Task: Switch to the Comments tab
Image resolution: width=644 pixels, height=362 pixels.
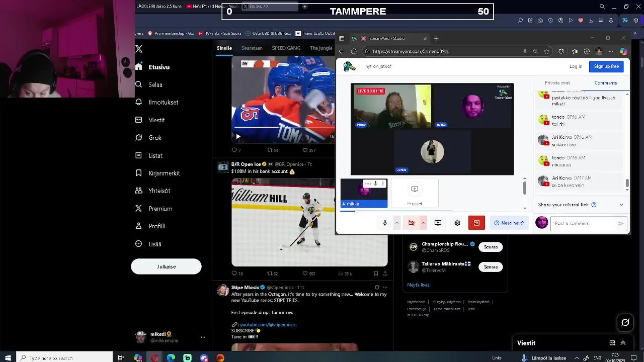Action: pyautogui.click(x=606, y=83)
